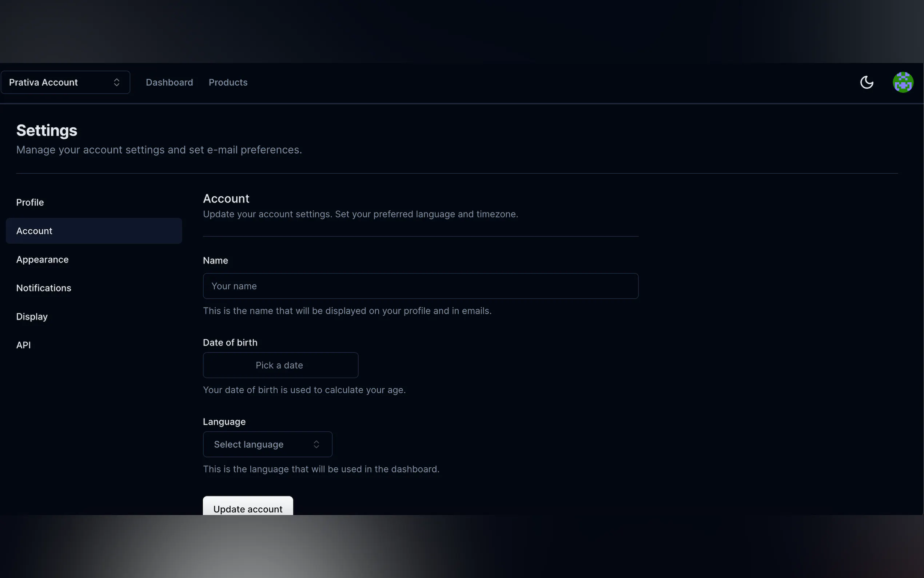Open the Pick a date picker
The width and height of the screenshot is (924, 578).
click(x=280, y=365)
